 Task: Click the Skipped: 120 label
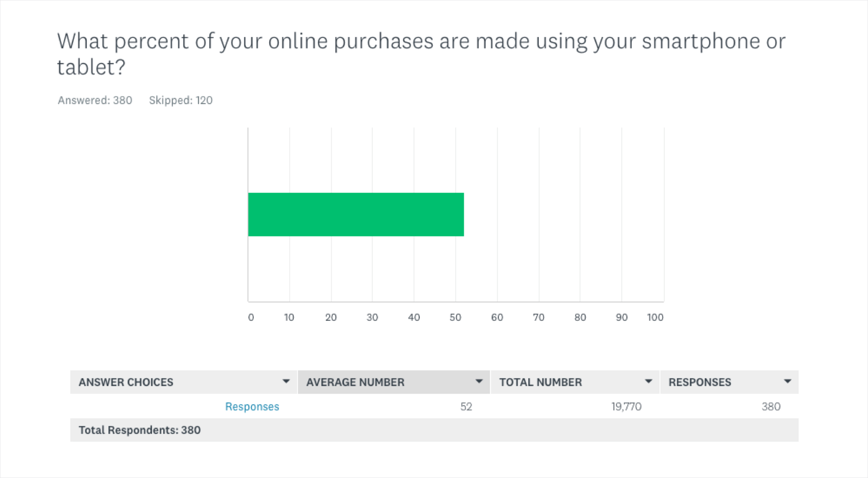181,100
